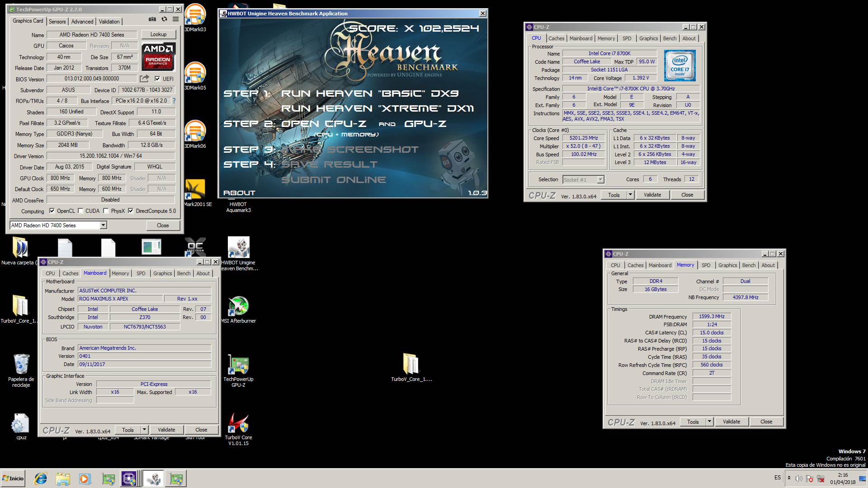Click the volume icon in the system tray
This screenshot has width=868, height=488.
click(799, 479)
